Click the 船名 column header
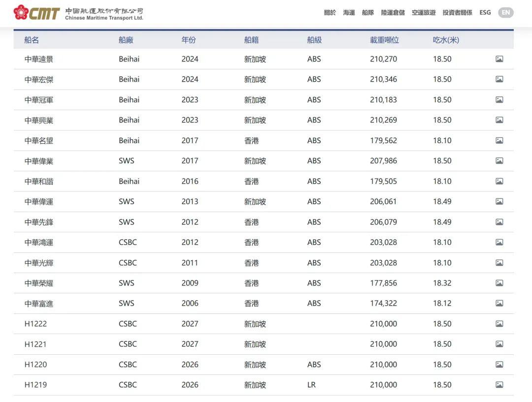The height and width of the screenshot is (402, 532). tap(32, 40)
